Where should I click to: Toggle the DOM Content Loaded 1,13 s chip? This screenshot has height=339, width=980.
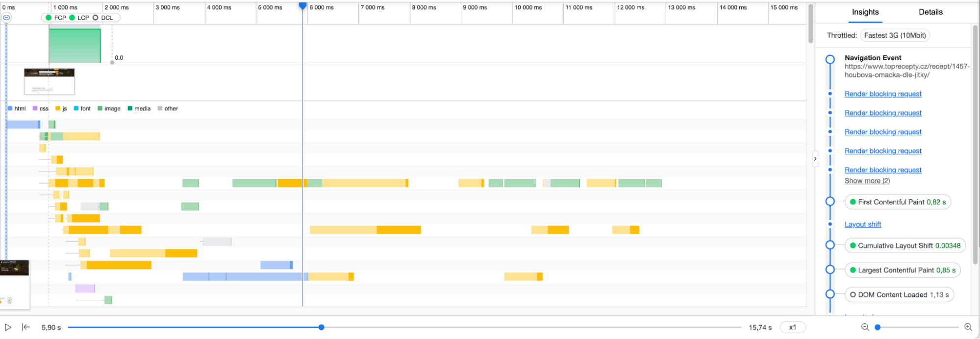pyautogui.click(x=899, y=294)
